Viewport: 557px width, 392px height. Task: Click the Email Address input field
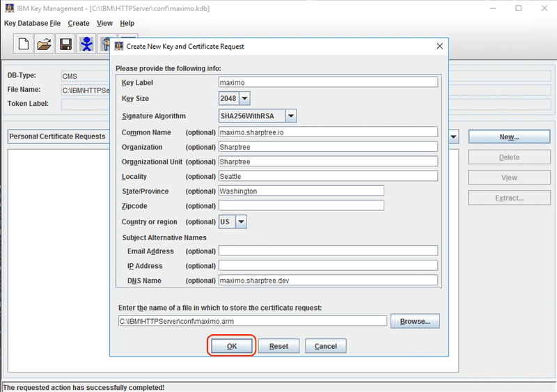pyautogui.click(x=328, y=251)
